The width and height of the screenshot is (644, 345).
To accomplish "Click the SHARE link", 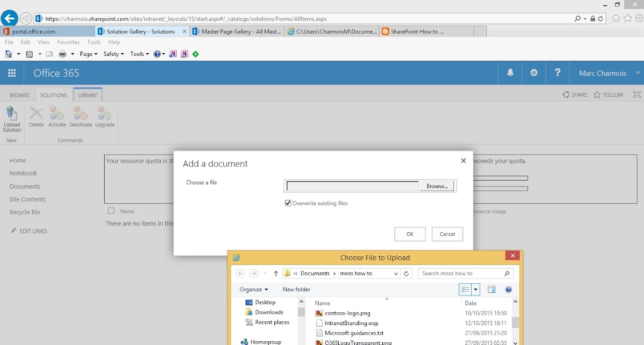I will click(575, 95).
